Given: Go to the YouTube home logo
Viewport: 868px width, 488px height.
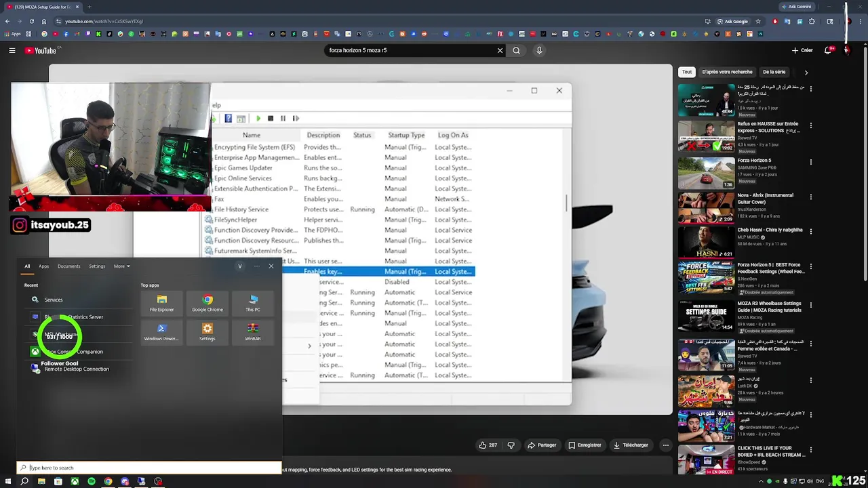Looking at the screenshot, I should (x=41, y=50).
